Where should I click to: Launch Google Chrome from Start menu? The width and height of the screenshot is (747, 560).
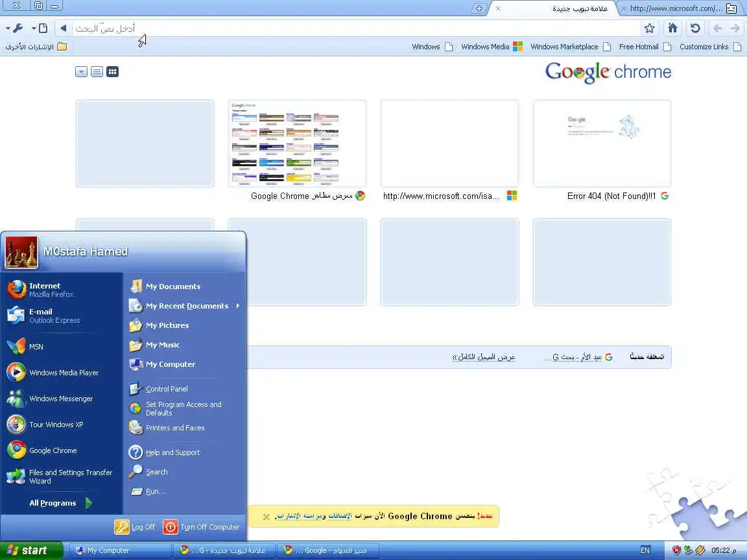pos(61,450)
